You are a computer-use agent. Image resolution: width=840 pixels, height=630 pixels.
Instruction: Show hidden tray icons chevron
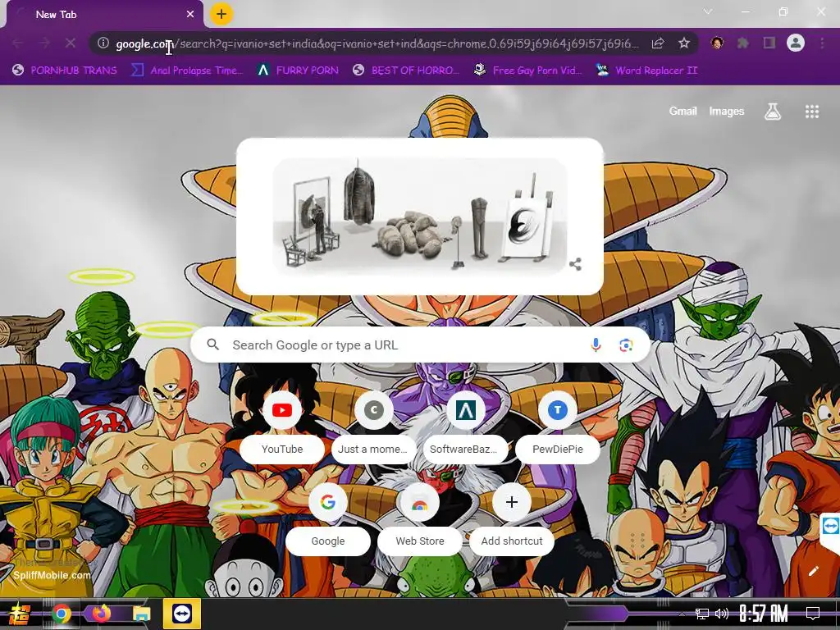tap(682, 614)
